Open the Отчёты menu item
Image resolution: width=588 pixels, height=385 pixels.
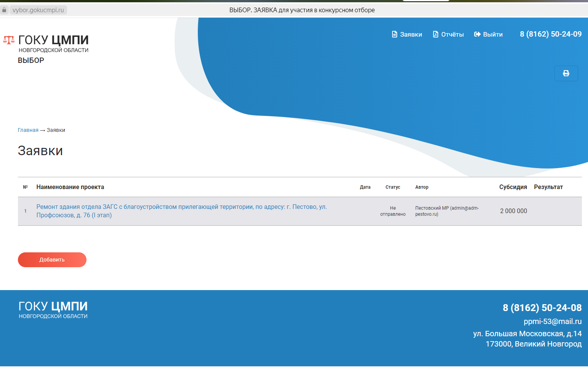(x=449, y=34)
